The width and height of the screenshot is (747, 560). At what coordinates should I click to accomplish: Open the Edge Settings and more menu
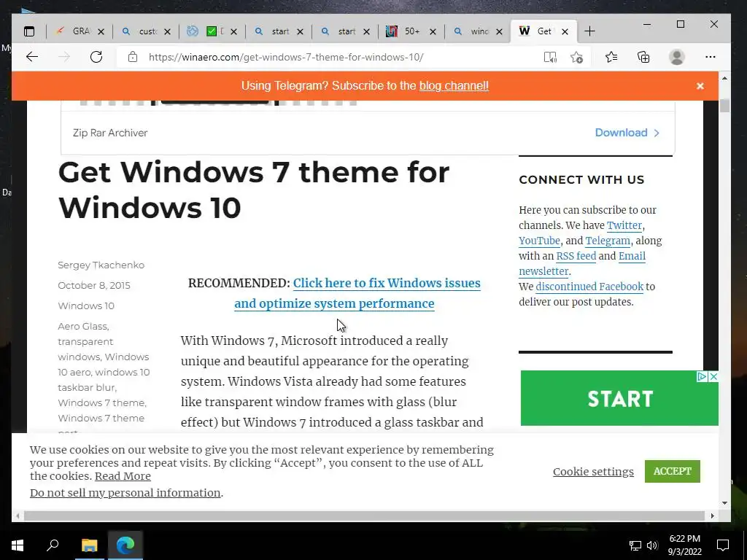(711, 57)
